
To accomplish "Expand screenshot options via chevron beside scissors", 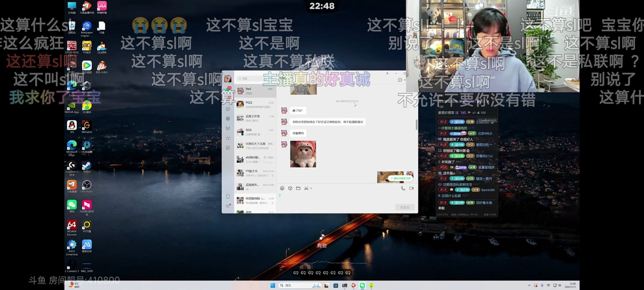I will [311, 188].
